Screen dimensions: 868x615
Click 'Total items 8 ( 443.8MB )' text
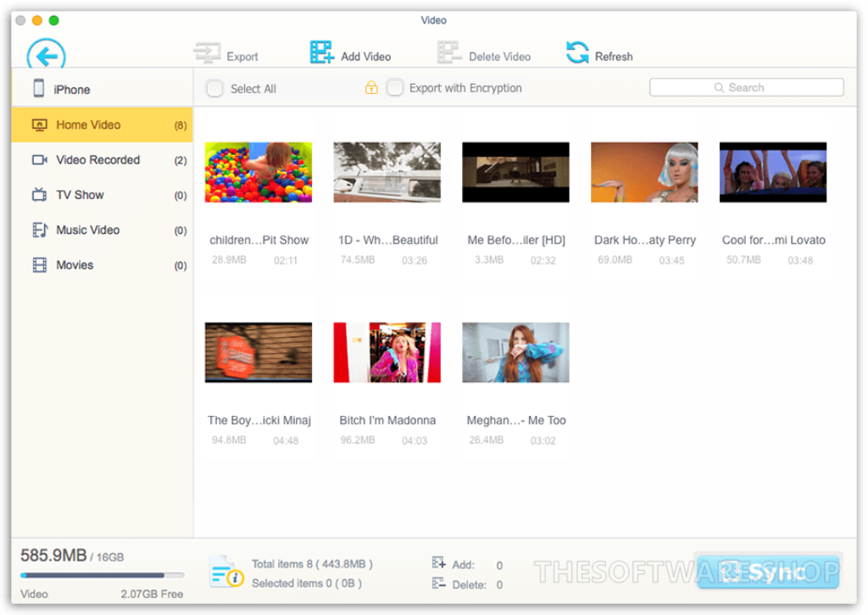point(312,564)
